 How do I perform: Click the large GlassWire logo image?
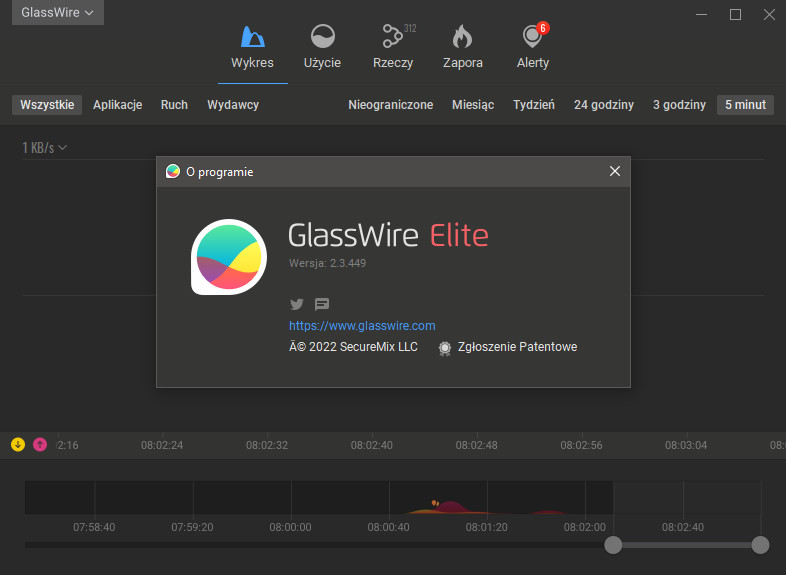[229, 257]
